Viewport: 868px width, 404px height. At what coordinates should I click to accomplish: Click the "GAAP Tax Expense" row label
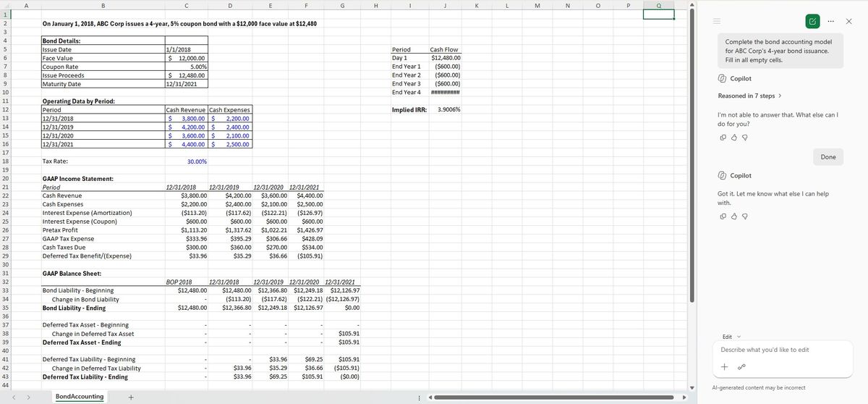68,239
